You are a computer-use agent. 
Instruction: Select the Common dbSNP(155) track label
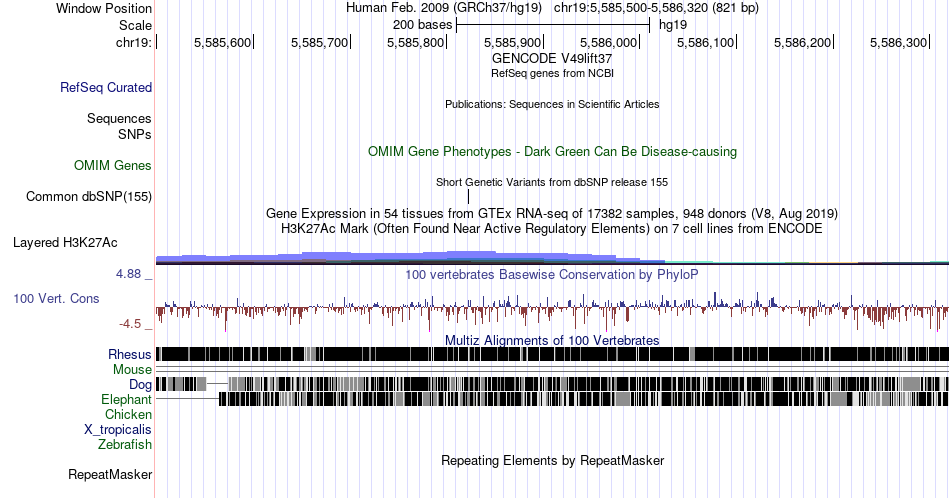(x=89, y=196)
